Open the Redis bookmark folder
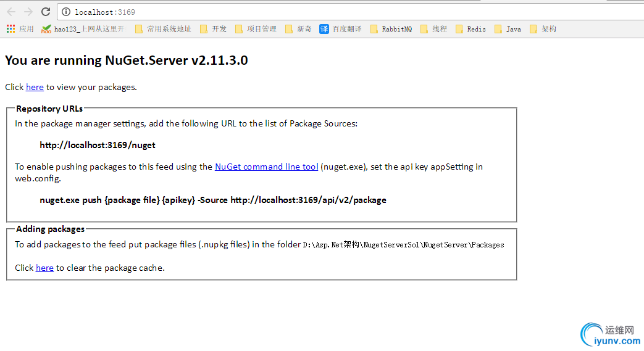This screenshot has width=644, height=351. click(x=470, y=29)
